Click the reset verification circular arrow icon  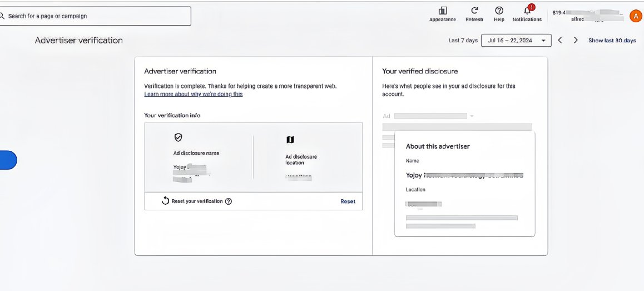click(166, 200)
